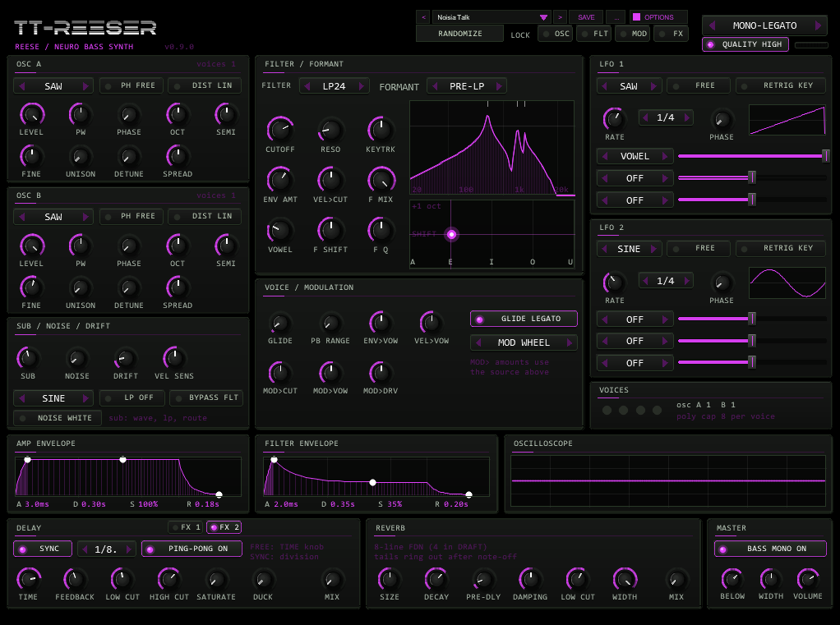The image size is (840, 625).
Task: Adjust the OSC A PW knob
Action: [x=81, y=114]
